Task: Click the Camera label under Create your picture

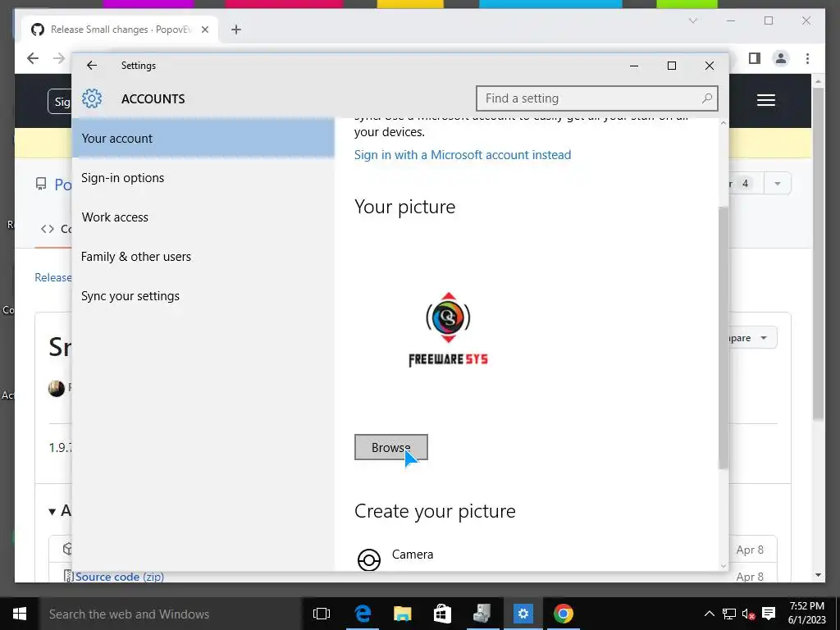Action: [x=413, y=555]
